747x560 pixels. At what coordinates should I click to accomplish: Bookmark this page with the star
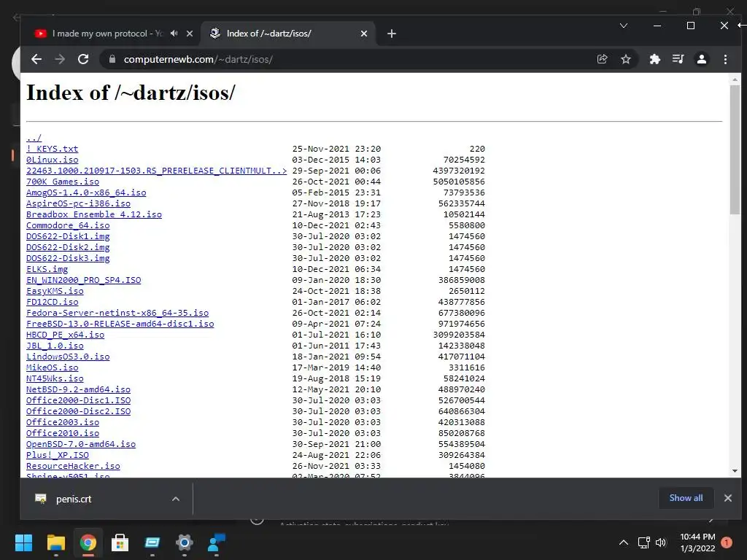pos(626,59)
